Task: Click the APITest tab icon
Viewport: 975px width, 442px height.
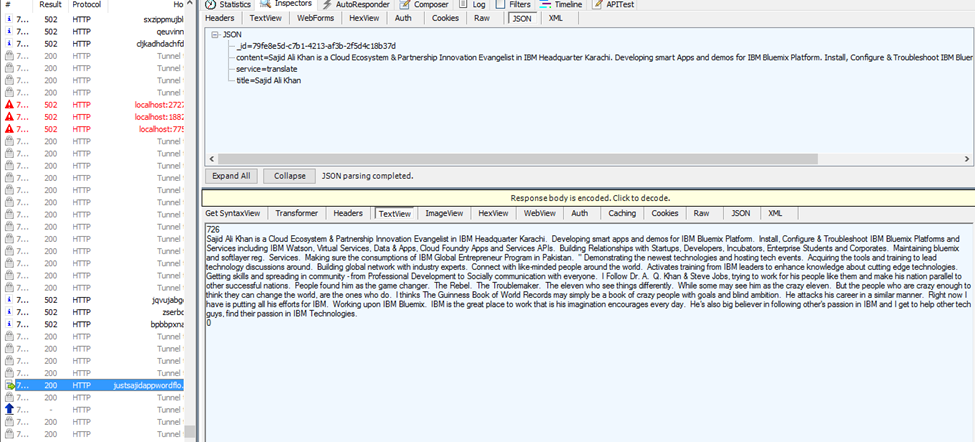Action: [598, 4]
